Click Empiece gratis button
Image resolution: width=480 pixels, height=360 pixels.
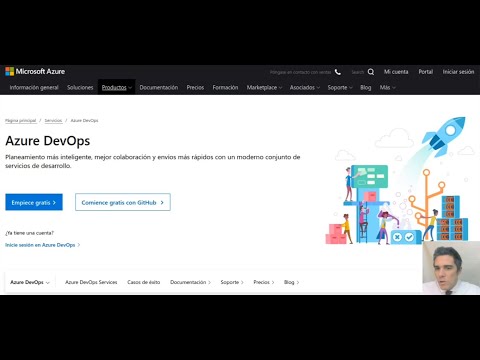click(34, 202)
